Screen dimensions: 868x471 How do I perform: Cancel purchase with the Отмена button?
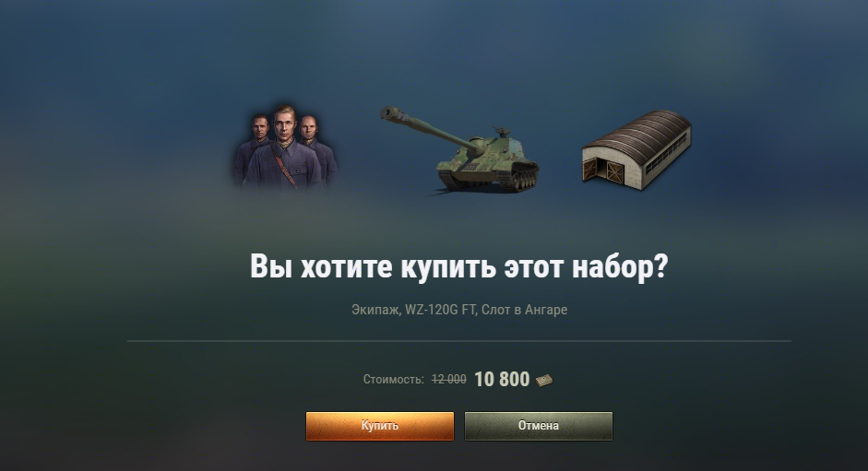coord(538,426)
